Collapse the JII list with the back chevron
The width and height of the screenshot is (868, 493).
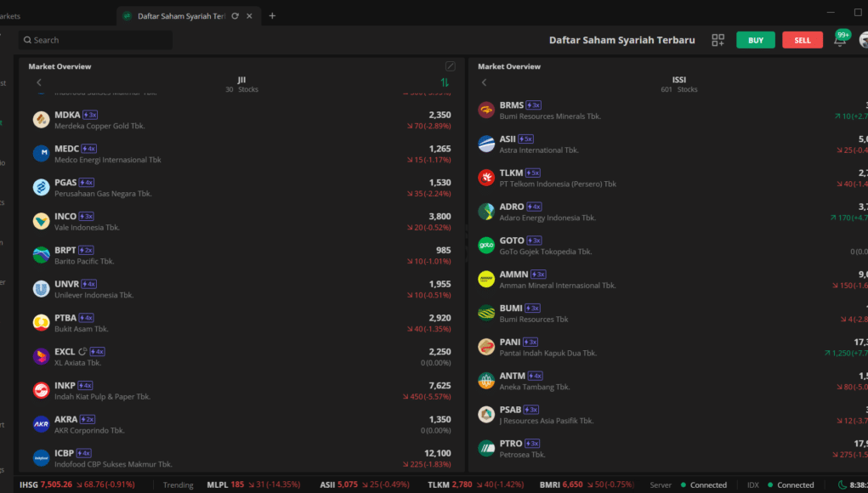(39, 82)
